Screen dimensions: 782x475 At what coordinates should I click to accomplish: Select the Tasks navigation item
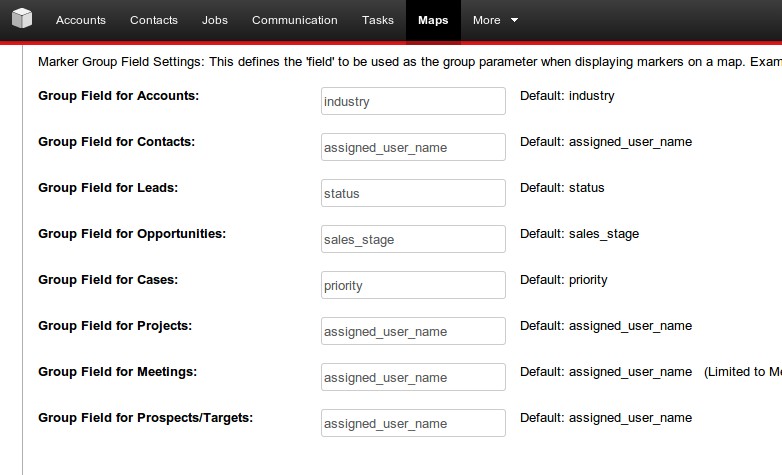pyautogui.click(x=378, y=20)
